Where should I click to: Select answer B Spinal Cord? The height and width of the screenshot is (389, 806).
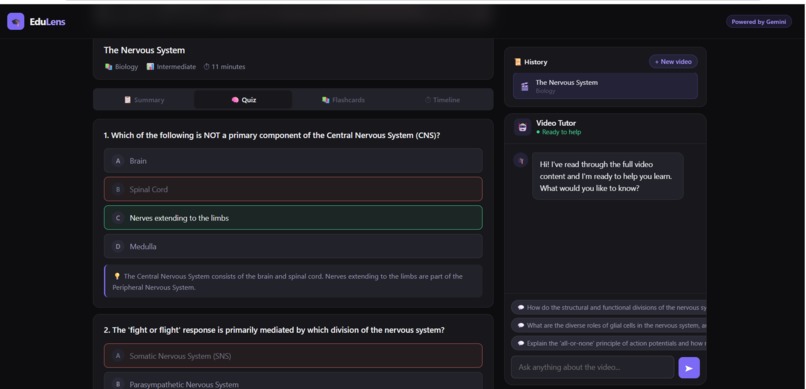point(293,189)
